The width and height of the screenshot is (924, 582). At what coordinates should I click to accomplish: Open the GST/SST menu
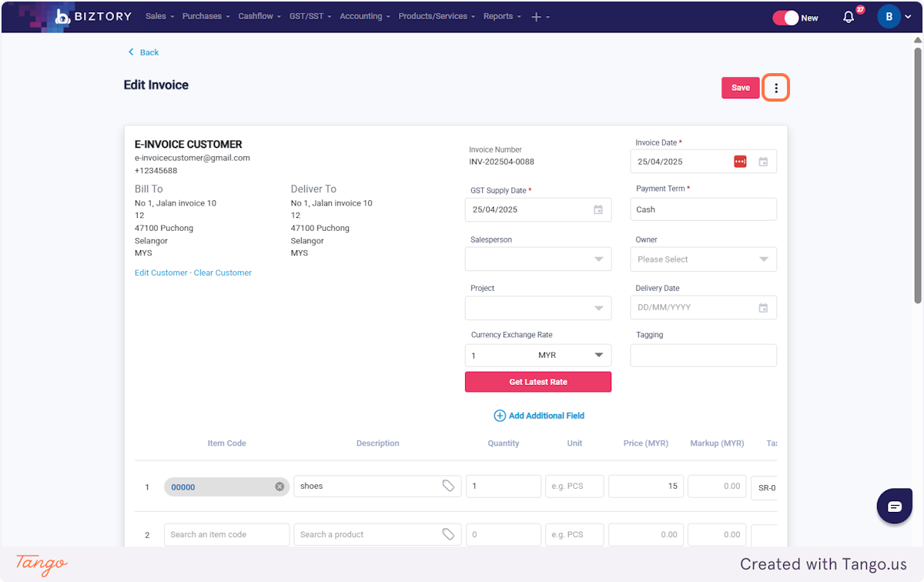[x=310, y=16]
